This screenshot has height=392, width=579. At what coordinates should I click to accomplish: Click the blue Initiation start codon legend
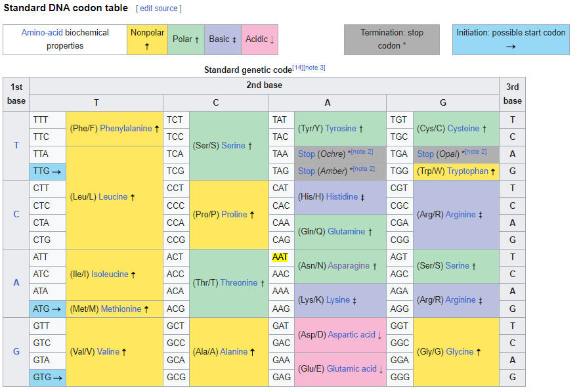[x=511, y=40]
